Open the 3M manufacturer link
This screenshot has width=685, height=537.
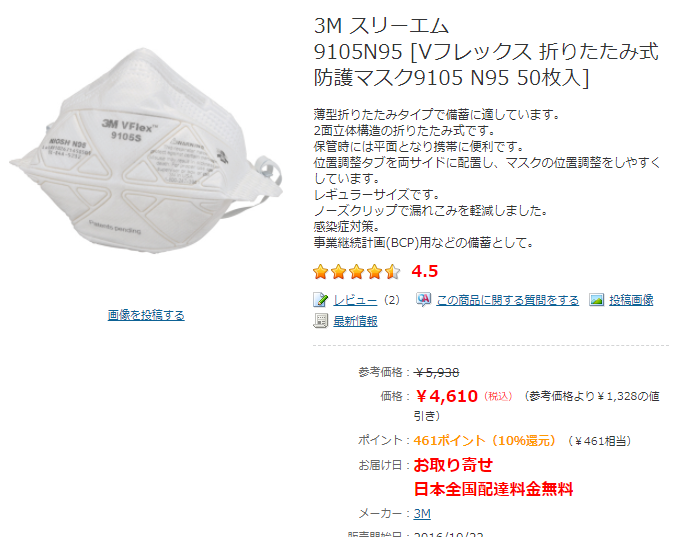click(x=422, y=513)
